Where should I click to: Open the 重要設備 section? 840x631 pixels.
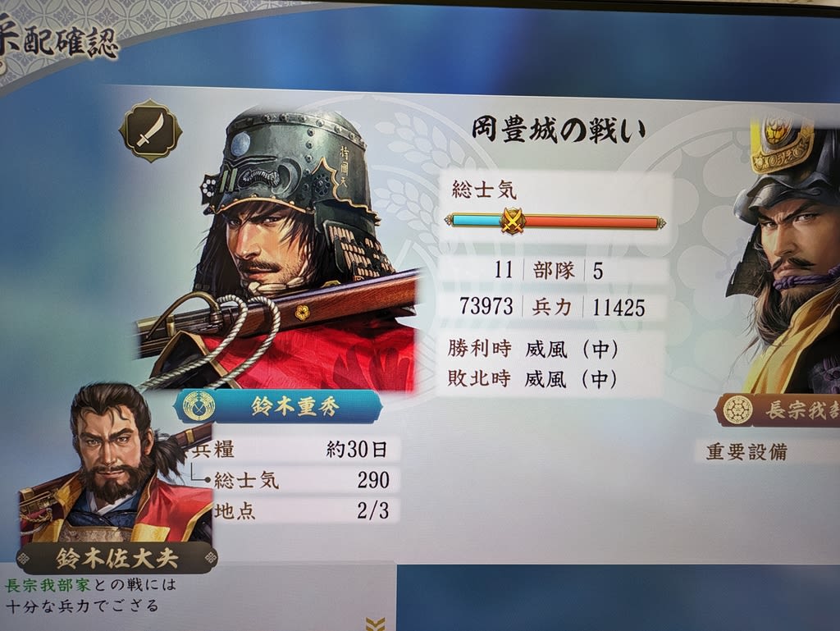tap(746, 453)
